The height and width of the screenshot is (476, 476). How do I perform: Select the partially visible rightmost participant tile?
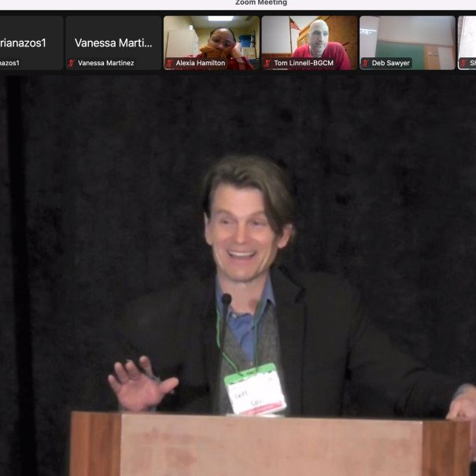467,39
